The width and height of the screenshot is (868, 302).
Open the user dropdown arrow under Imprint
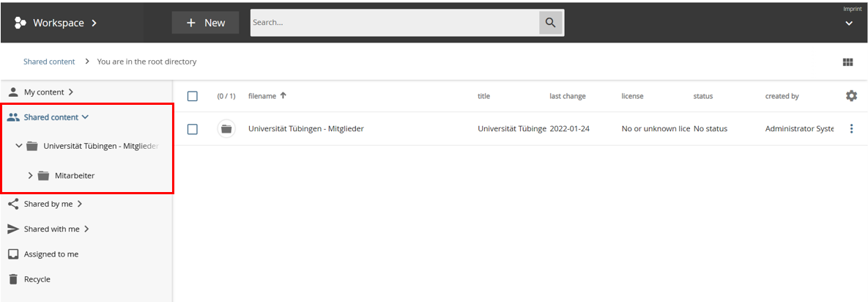click(x=849, y=23)
